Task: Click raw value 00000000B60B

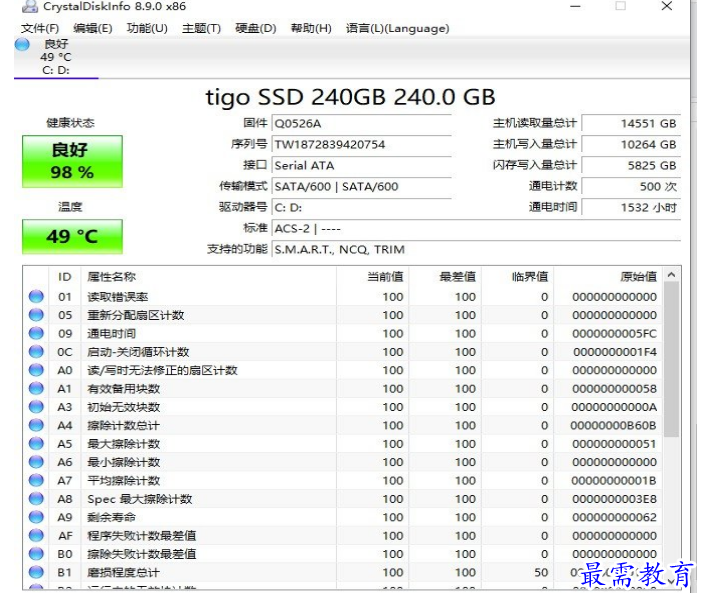Action: [613, 425]
